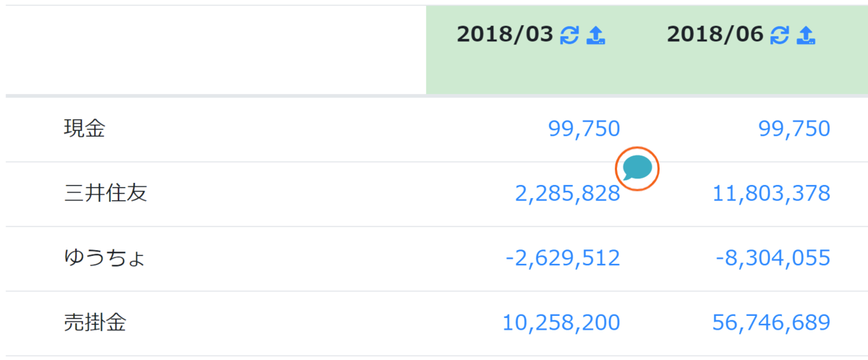Viewport: 868px width, 360px height.
Task: Open the 2018/03 現金 value 99,750
Action: pos(584,129)
